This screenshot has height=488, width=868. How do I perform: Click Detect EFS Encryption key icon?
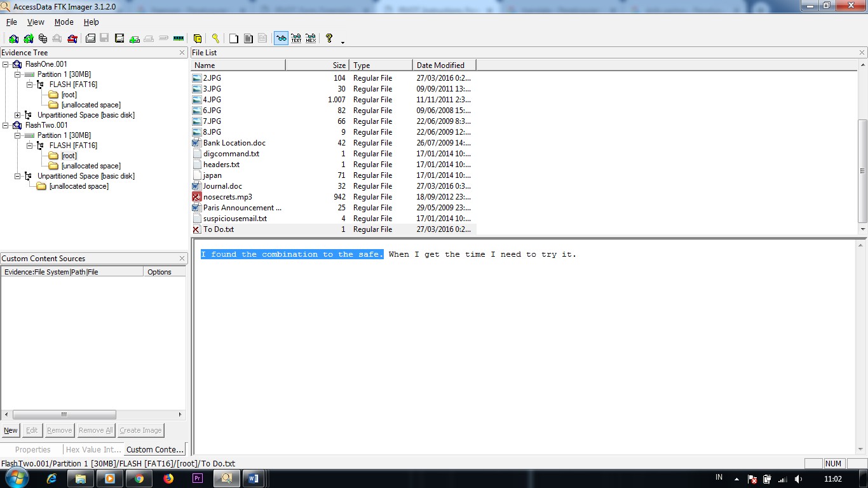point(215,39)
